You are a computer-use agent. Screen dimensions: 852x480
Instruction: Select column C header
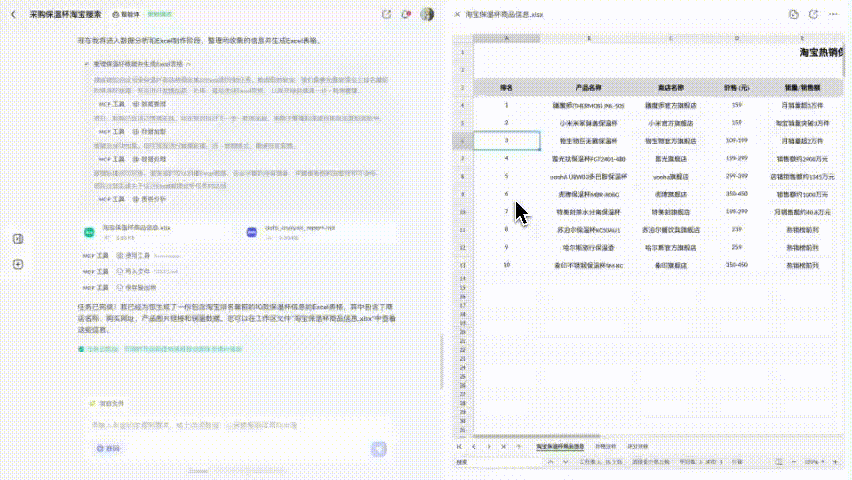point(671,39)
